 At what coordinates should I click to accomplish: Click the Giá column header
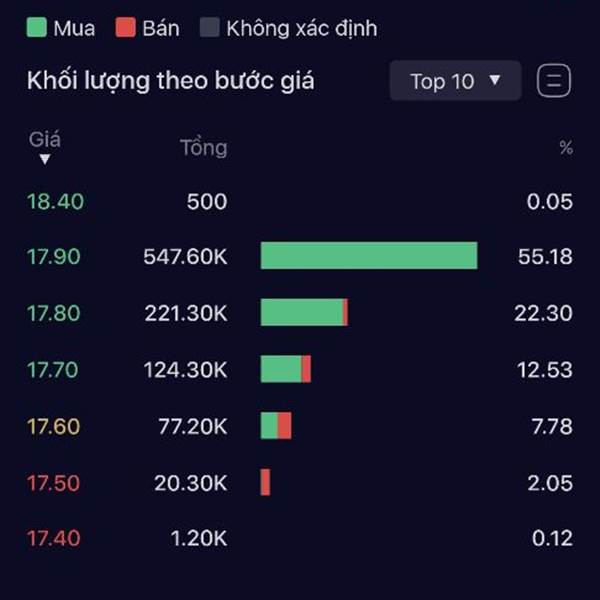(44, 140)
